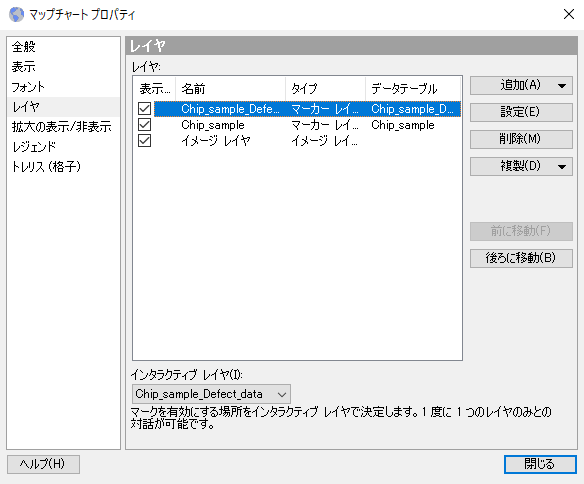Open the レジェンド page
This screenshot has height=484, width=584.
(34, 147)
